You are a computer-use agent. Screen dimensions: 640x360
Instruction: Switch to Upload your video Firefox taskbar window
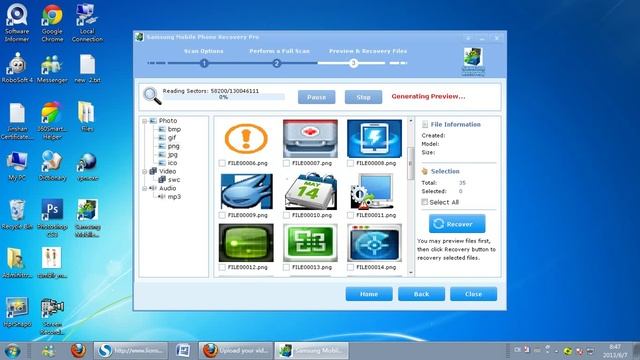236,351
